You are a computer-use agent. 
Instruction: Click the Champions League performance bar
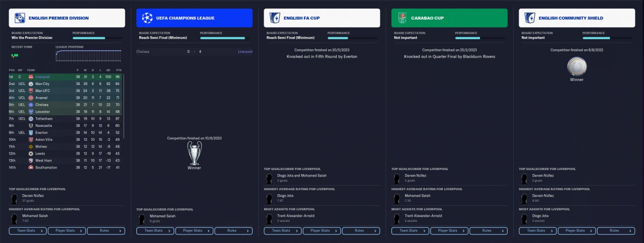pyautogui.click(x=225, y=38)
